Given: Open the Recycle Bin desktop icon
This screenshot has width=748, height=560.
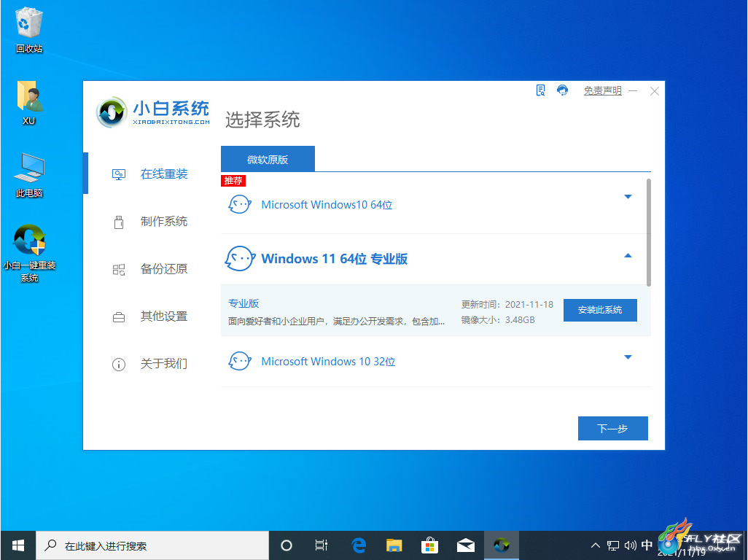Looking at the screenshot, I should [29, 30].
